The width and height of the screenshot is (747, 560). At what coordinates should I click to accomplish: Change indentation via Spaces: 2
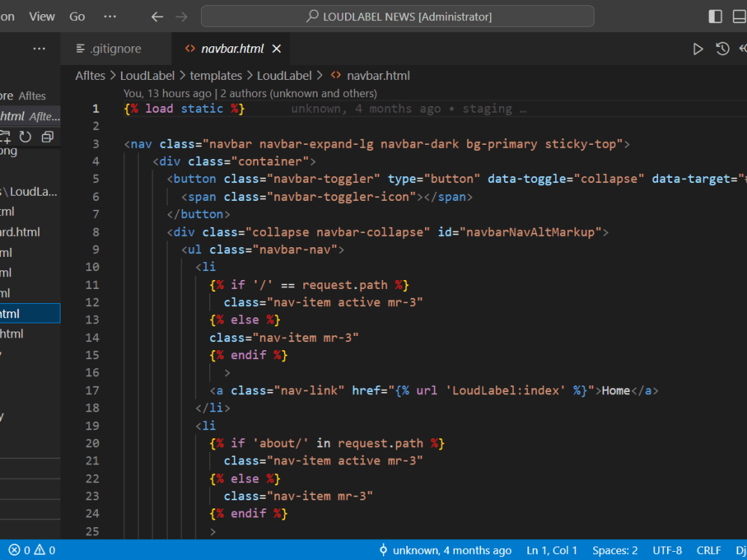[615, 550]
